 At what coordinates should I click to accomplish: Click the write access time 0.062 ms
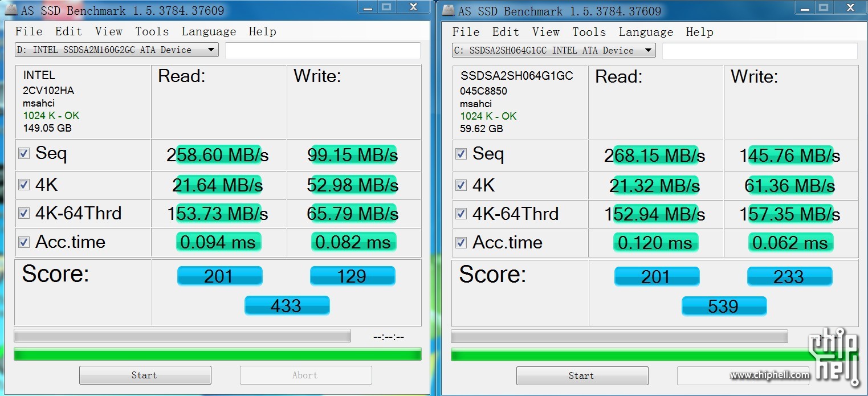click(x=790, y=243)
